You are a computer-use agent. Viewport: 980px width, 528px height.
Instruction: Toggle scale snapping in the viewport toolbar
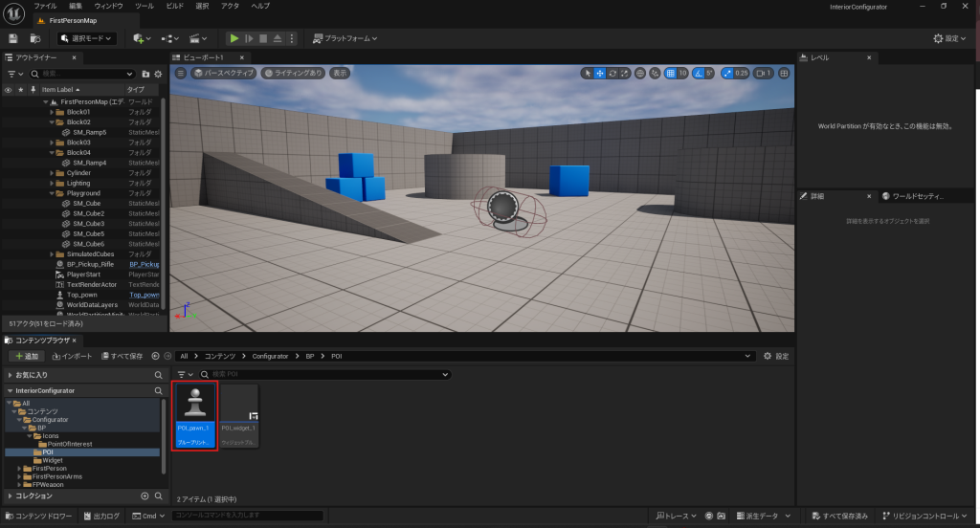coord(729,73)
